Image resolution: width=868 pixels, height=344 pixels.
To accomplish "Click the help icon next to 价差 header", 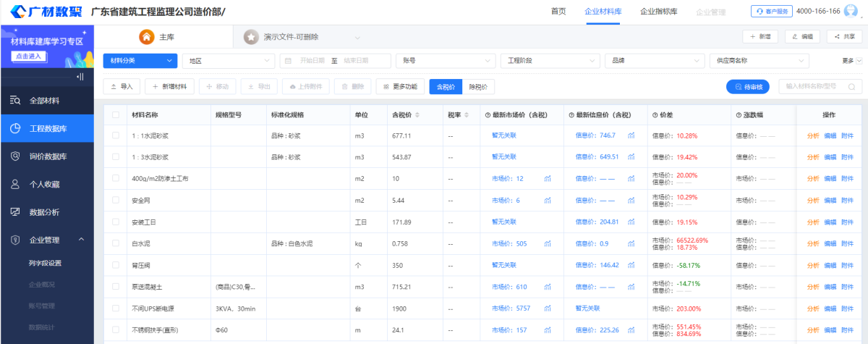I will (x=655, y=115).
